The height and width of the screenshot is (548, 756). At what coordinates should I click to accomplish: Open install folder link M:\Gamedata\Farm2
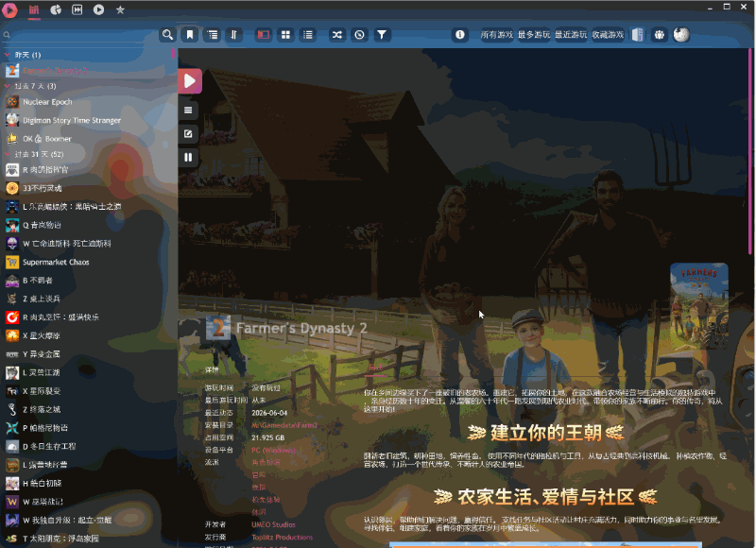284,425
